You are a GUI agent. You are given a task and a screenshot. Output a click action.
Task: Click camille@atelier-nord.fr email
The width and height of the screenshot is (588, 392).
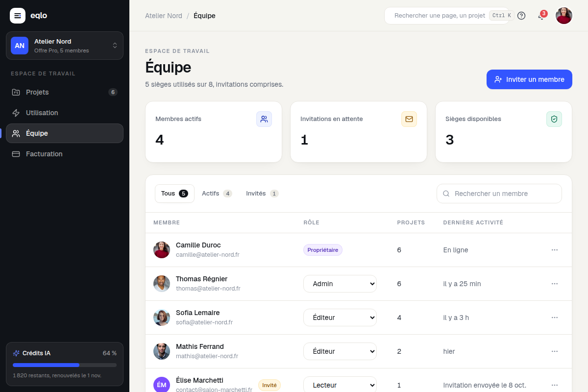click(x=208, y=255)
